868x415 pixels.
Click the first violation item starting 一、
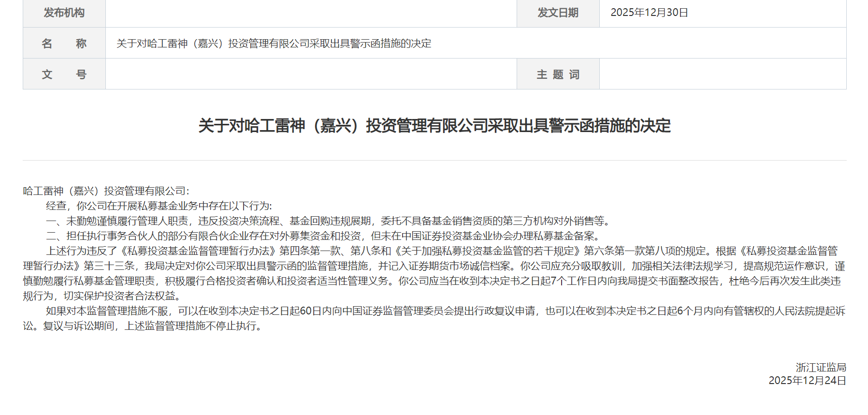(329, 221)
